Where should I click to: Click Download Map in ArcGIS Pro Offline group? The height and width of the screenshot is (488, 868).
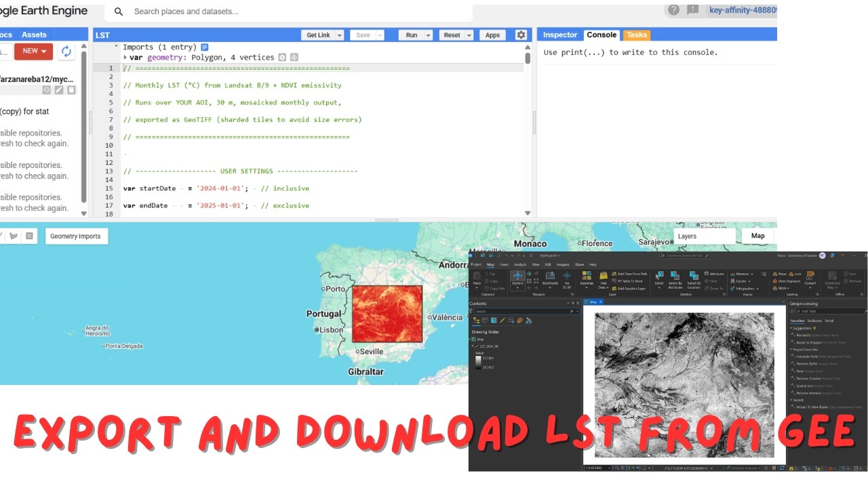click(x=832, y=280)
